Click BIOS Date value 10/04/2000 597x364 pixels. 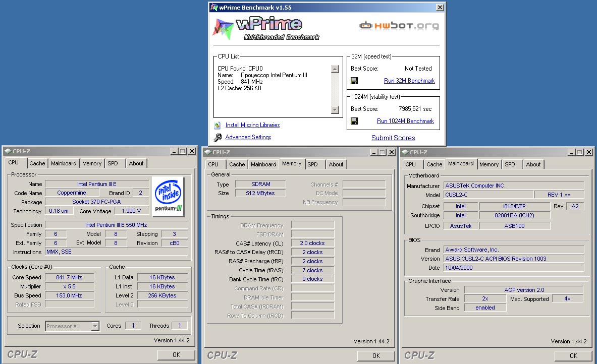point(514,268)
